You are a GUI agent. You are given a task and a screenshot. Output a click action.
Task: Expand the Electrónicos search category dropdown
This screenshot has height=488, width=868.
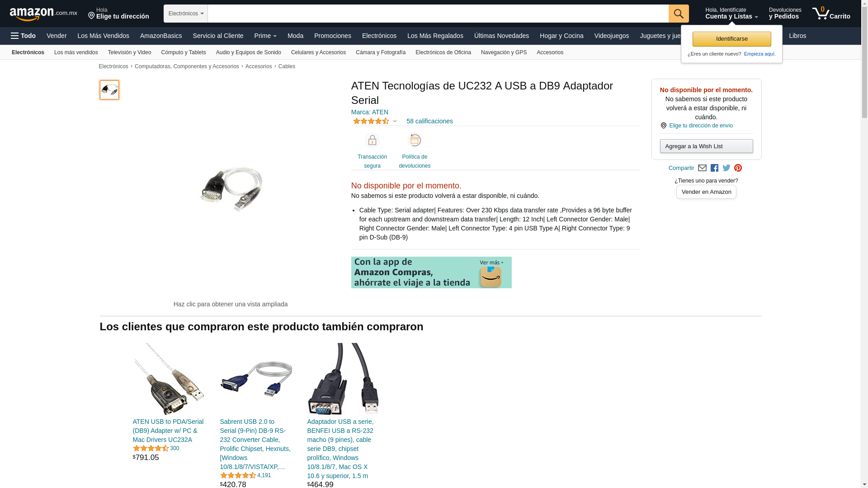click(186, 14)
